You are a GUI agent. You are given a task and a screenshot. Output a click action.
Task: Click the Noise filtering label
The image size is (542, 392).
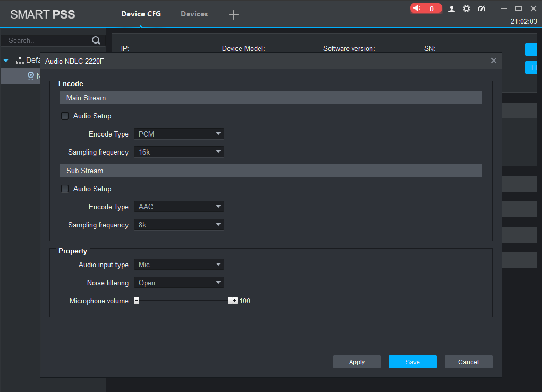107,283
